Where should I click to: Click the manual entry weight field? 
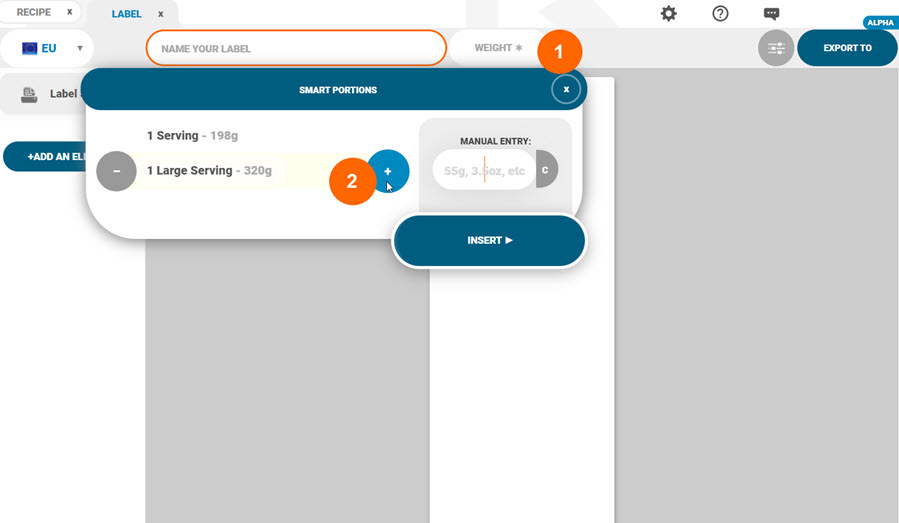click(x=484, y=171)
